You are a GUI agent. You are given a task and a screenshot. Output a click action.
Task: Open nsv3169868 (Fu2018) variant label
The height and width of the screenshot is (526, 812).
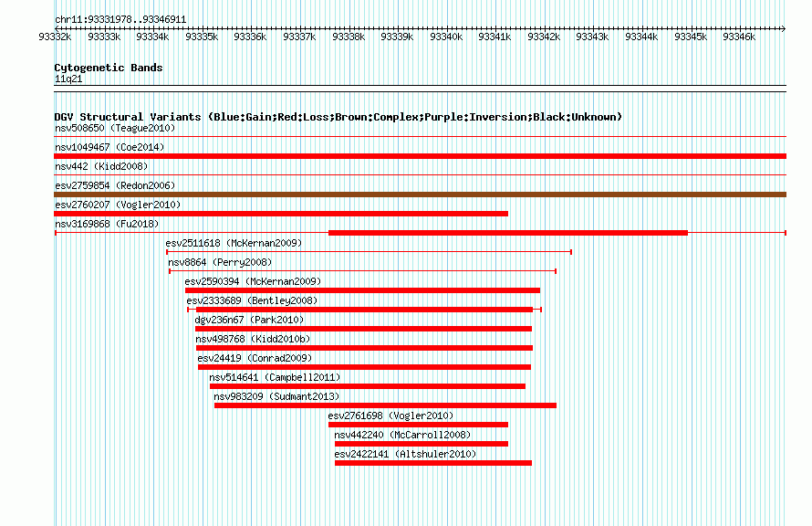pos(107,224)
